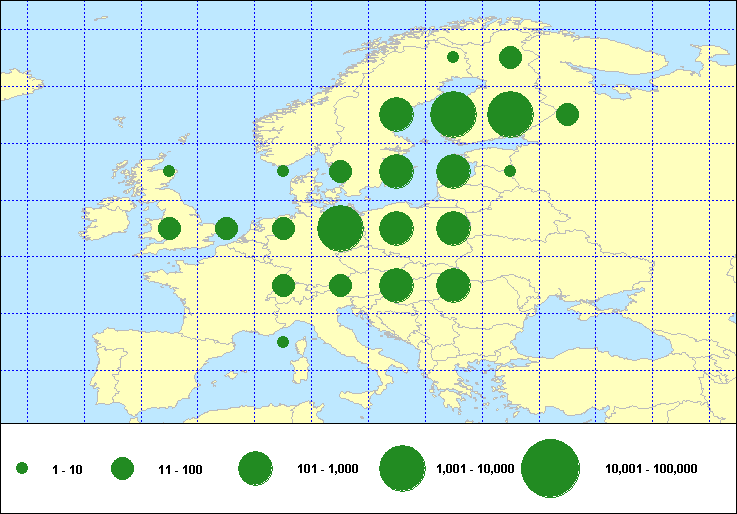Click the circle over the Netherlands
This screenshot has width=737, height=514.
[x=283, y=228]
